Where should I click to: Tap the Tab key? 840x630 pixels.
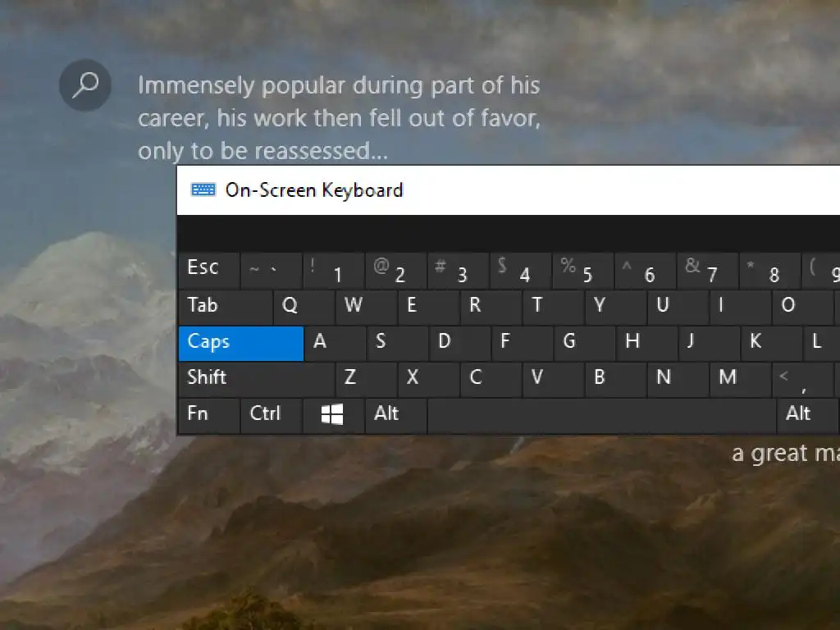[x=226, y=307]
